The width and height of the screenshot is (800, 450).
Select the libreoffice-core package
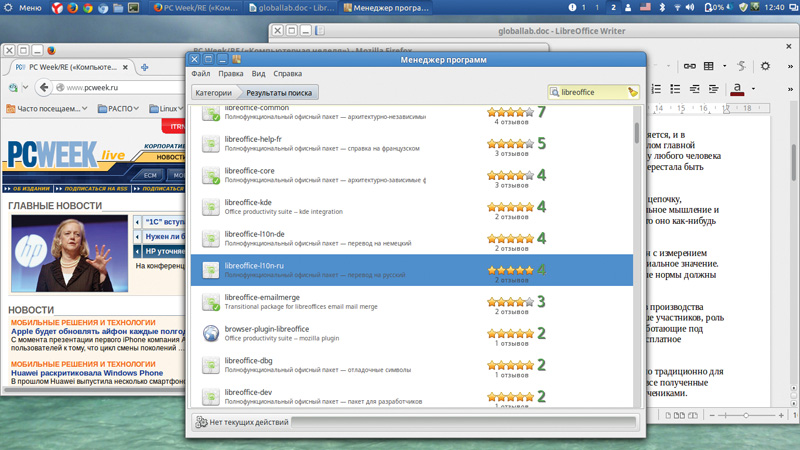(x=412, y=175)
